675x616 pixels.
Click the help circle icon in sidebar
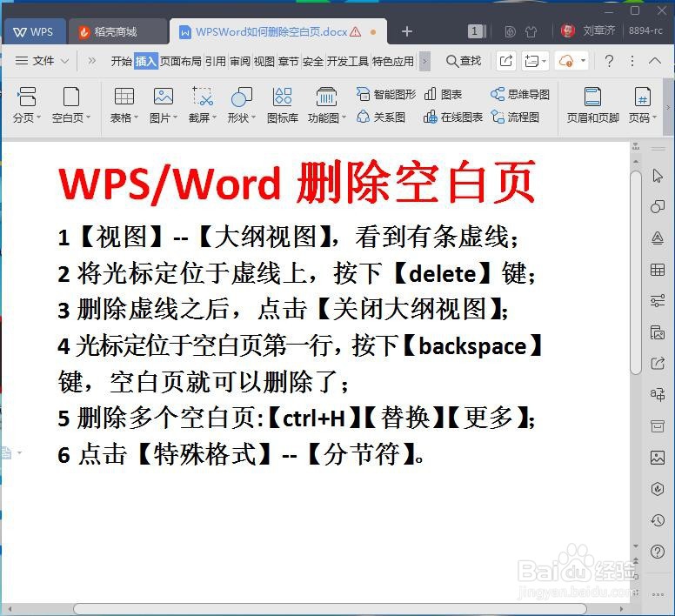coord(658,552)
